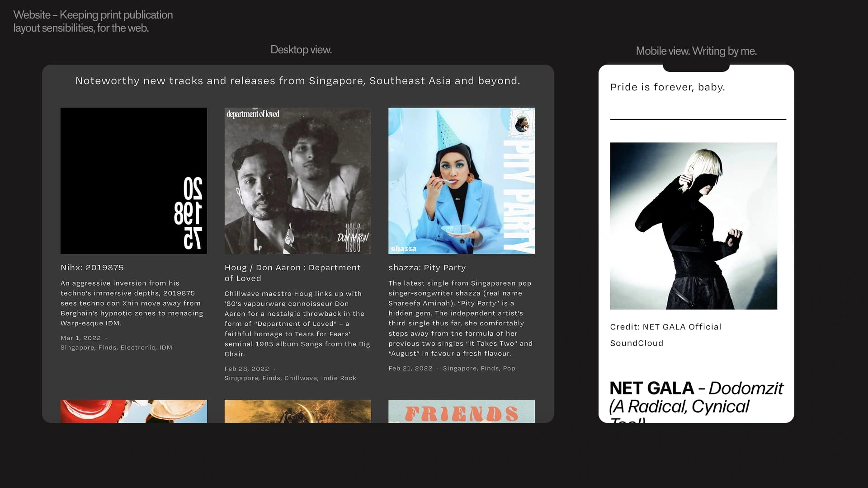The image size is (868, 488).
Task: Click the golden-toned partial album cover
Action: coord(297,411)
